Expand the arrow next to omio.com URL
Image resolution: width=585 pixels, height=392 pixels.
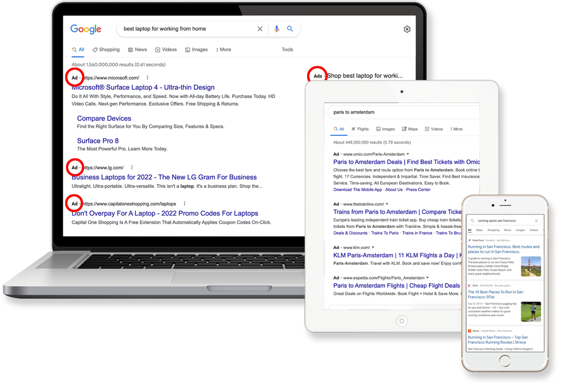[x=408, y=154]
